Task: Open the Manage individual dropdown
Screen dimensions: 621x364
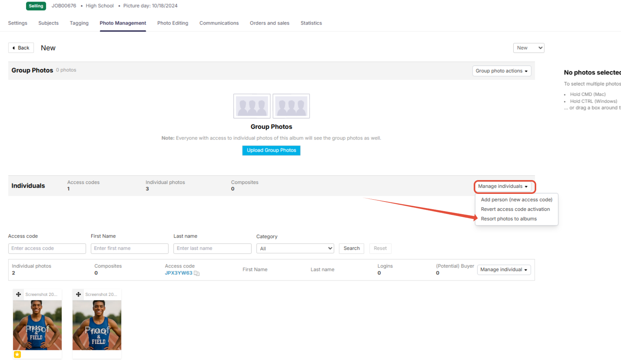Action: [504, 270]
